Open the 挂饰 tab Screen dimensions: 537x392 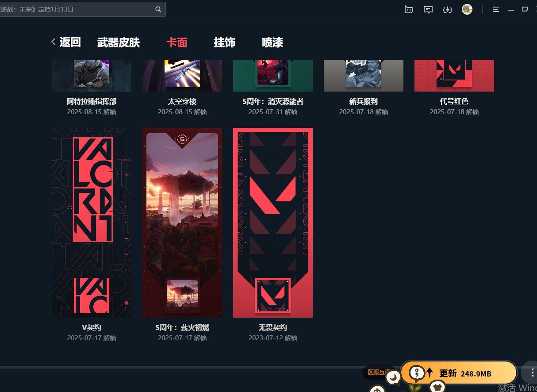tap(225, 42)
